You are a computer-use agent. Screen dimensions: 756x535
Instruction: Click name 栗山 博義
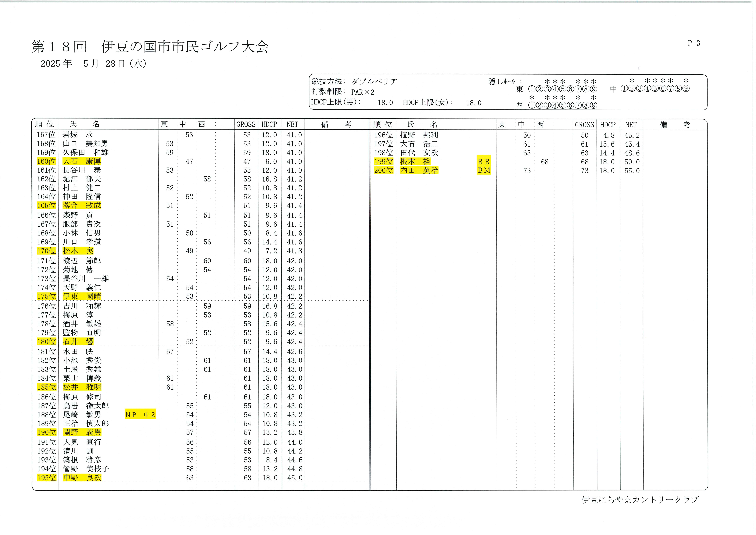click(x=82, y=378)
